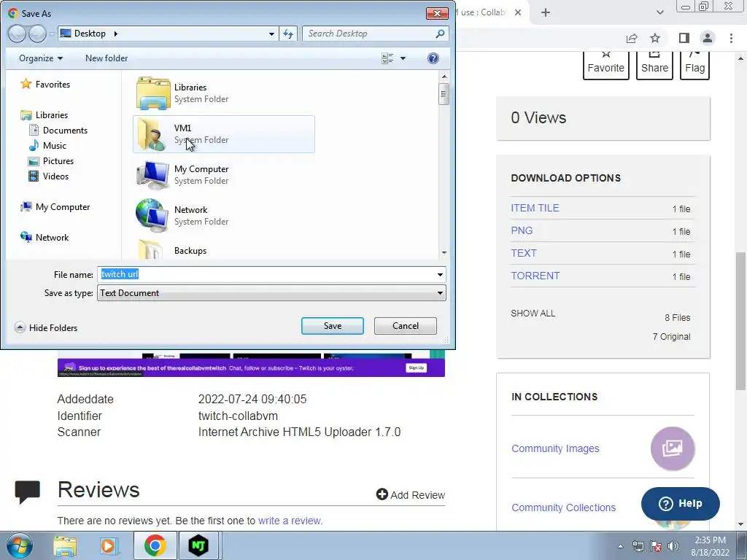Viewport: 747px width, 560px height.
Task: Open Music library in navigation pane
Action: point(47,145)
